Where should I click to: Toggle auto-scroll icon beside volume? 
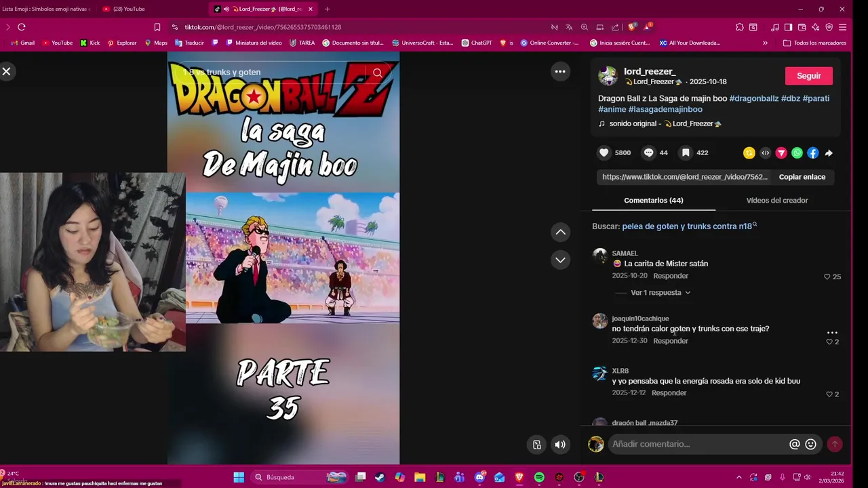click(x=536, y=445)
